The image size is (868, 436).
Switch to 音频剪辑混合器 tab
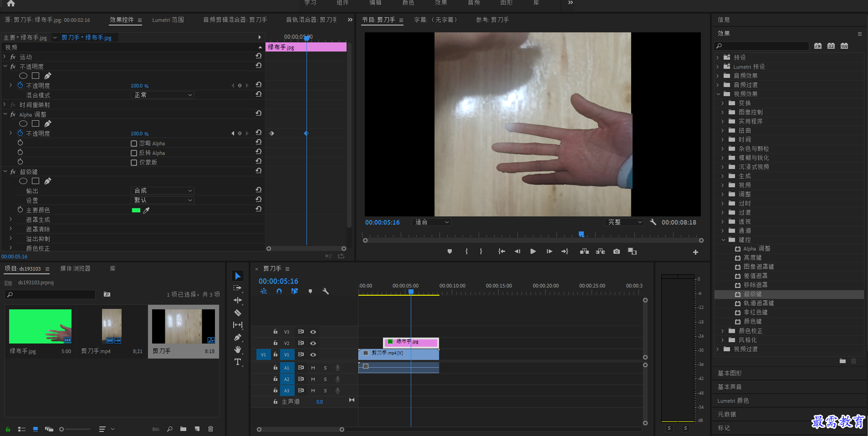tap(235, 20)
